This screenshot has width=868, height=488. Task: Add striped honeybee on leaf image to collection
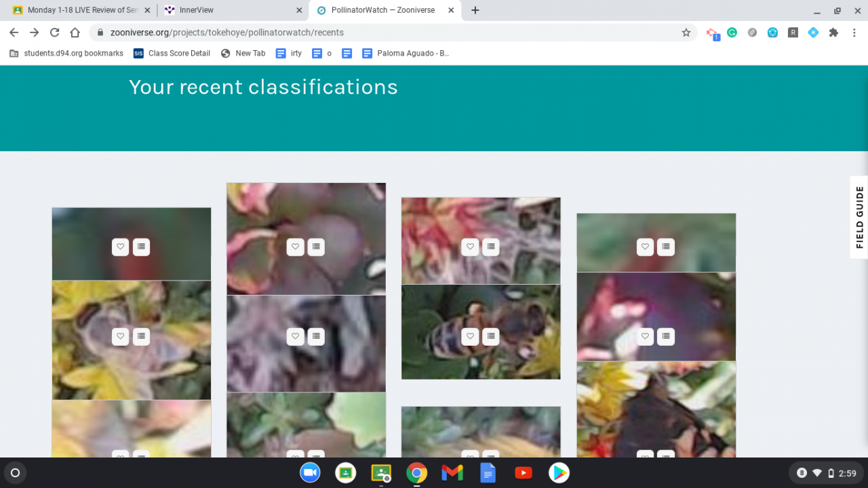tap(491, 336)
